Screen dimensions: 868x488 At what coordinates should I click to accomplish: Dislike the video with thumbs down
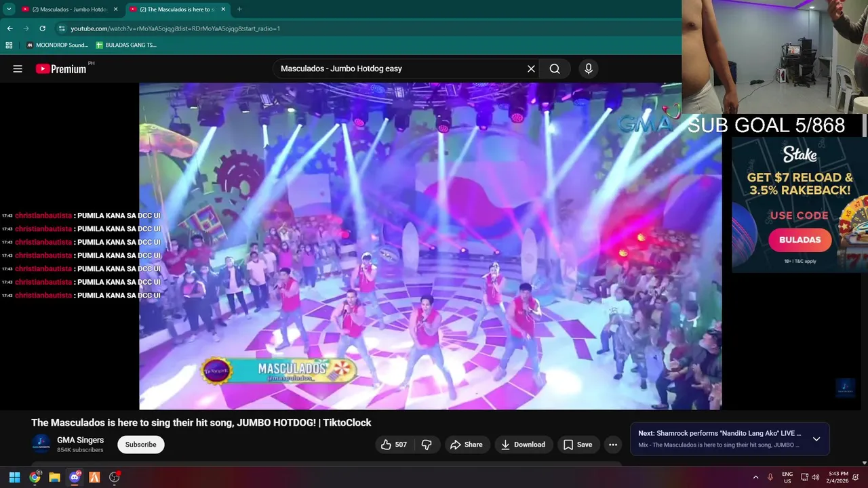(x=427, y=445)
